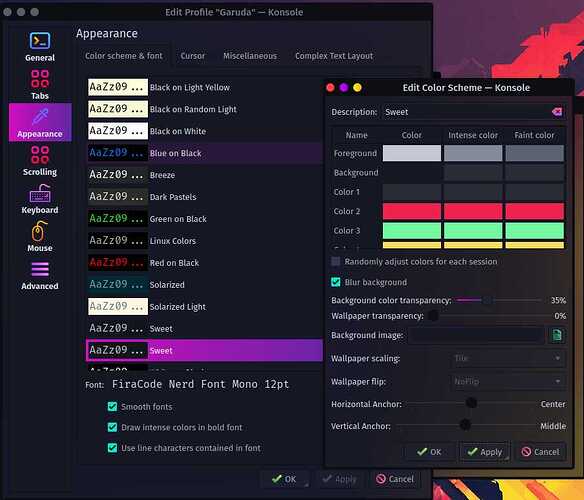Pick the Color 2 red color swatch
This screenshot has width=584, height=500.
point(412,211)
